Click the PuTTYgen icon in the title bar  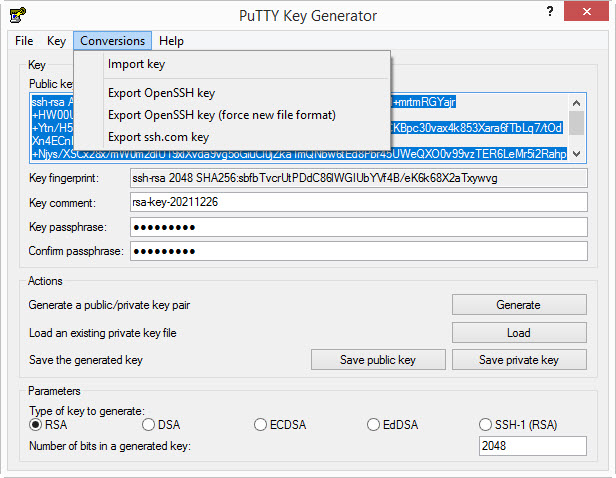pos(18,15)
